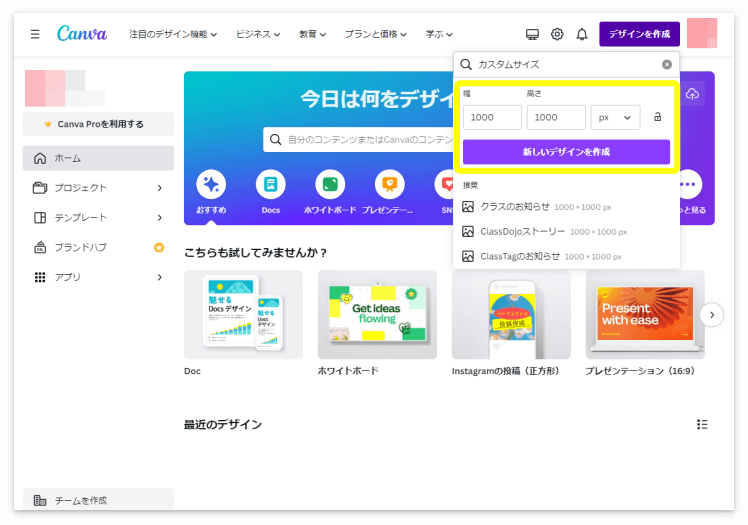
Task: Open the Doc template thumbnail
Action: tap(243, 315)
